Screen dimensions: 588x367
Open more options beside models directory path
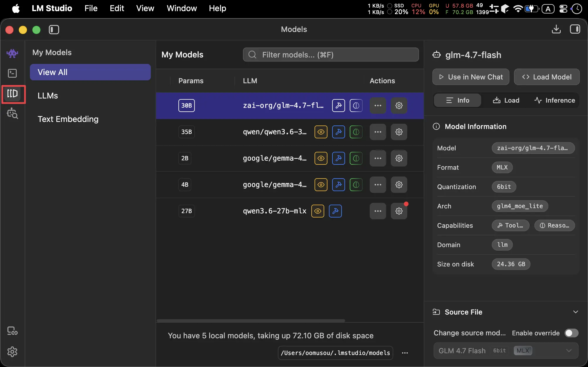[405, 353]
